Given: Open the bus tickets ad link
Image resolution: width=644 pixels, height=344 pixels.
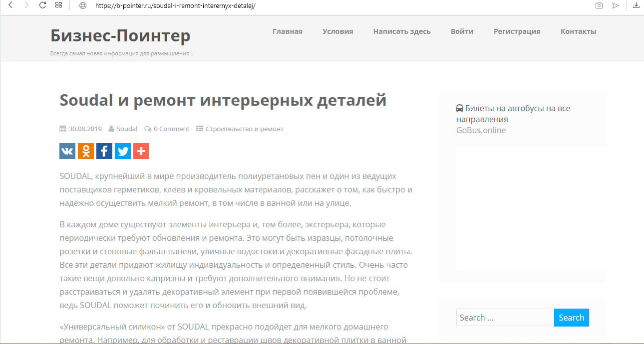Looking at the screenshot, I should coord(513,114).
